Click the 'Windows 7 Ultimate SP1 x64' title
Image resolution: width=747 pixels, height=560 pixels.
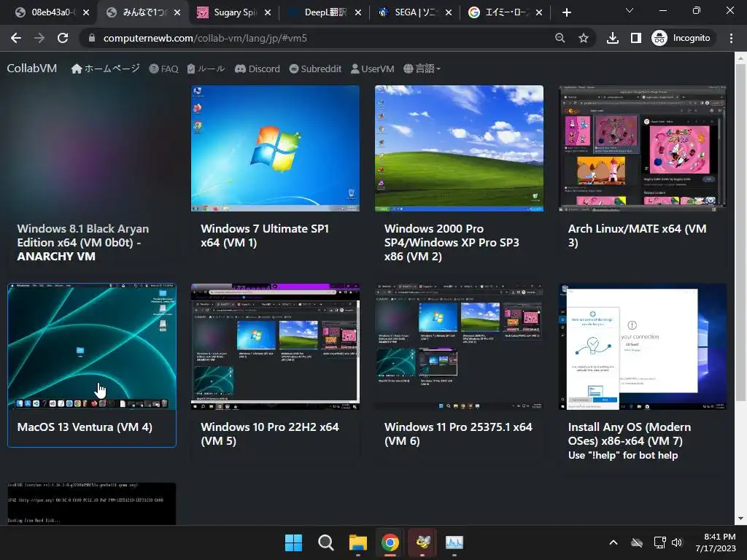[265, 236]
